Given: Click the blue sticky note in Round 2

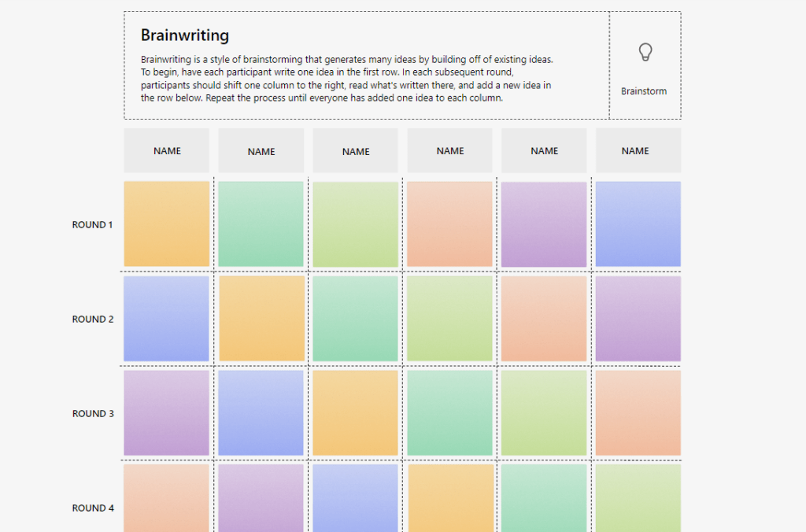Looking at the screenshot, I should tap(167, 319).
